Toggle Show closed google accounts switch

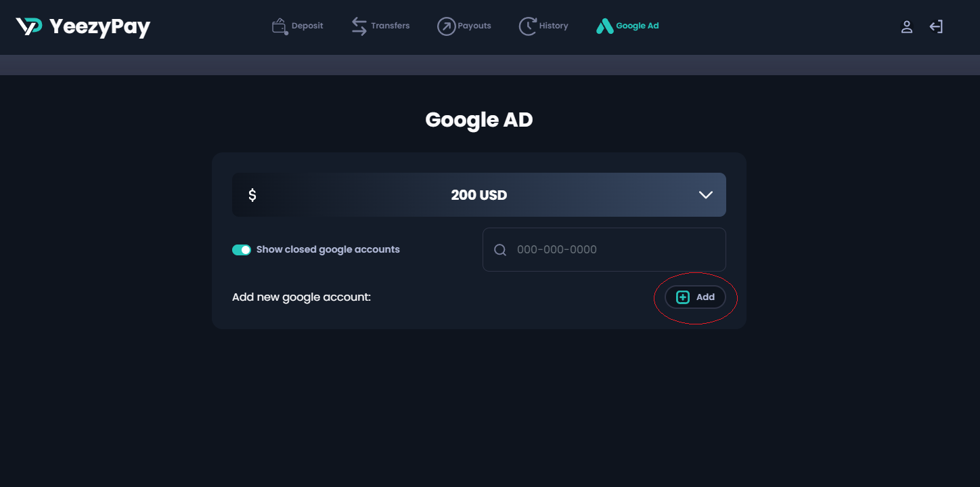click(x=242, y=250)
